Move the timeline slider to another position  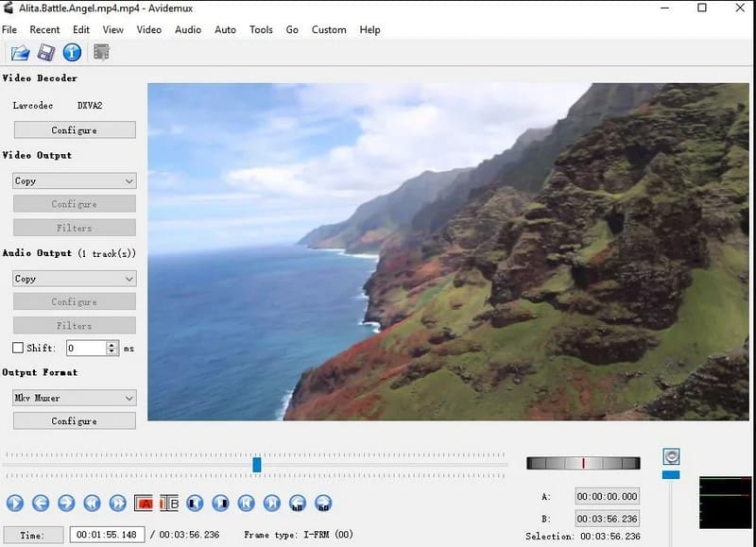[x=258, y=465]
